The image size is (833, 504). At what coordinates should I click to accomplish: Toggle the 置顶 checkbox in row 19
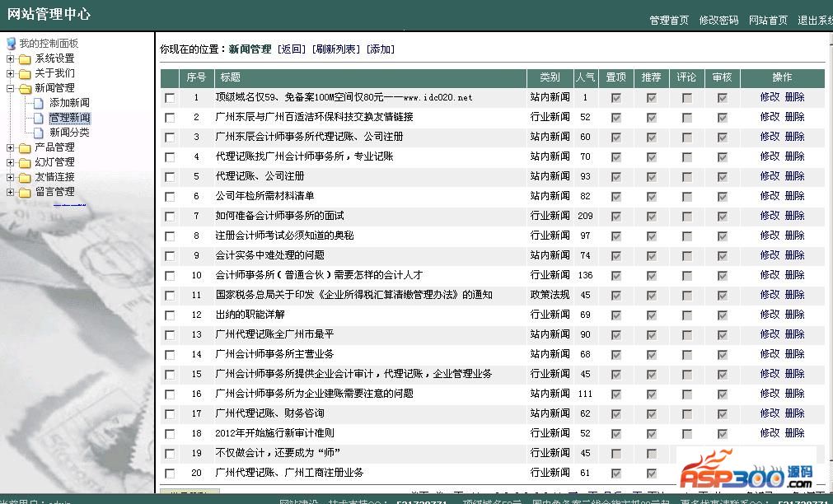tap(615, 454)
